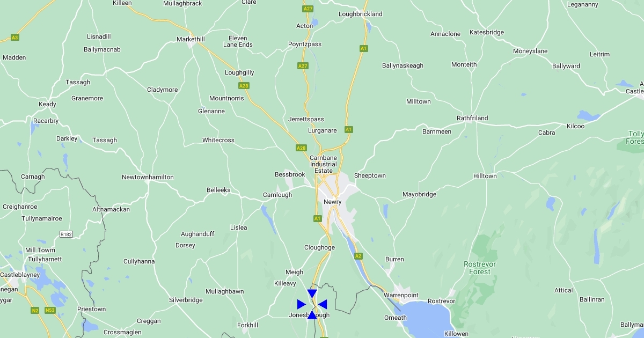Click the blue upward-pointing arrow marker
The width and height of the screenshot is (644, 338).
point(312,315)
